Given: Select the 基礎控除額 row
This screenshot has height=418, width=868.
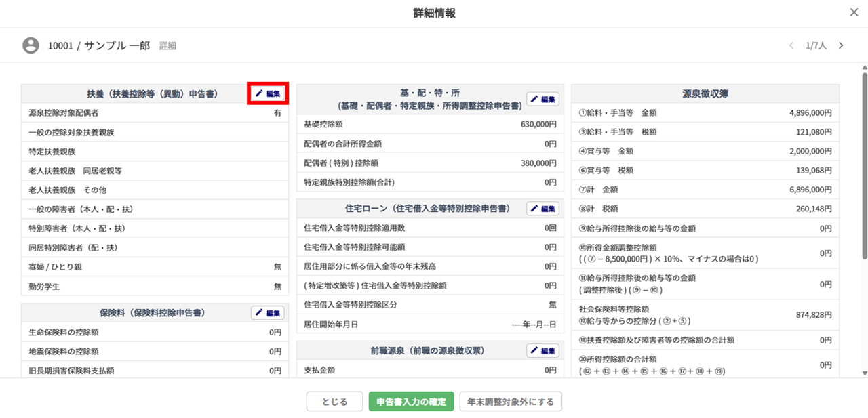Looking at the screenshot, I should point(430,125).
